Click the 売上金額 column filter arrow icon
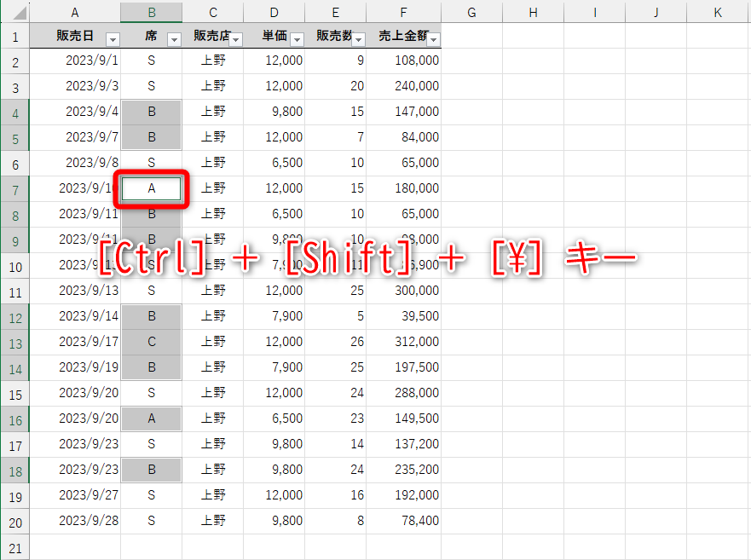751x560 pixels. (433, 40)
